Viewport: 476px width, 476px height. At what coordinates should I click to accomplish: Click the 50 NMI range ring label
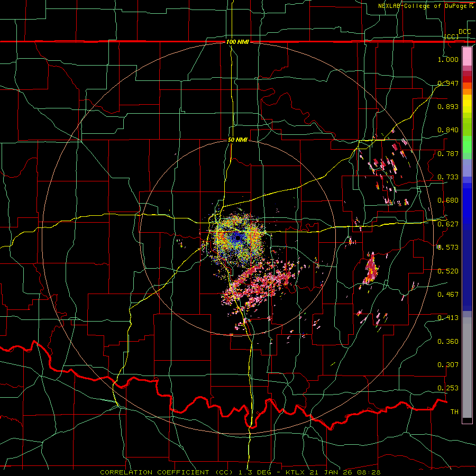(237, 140)
